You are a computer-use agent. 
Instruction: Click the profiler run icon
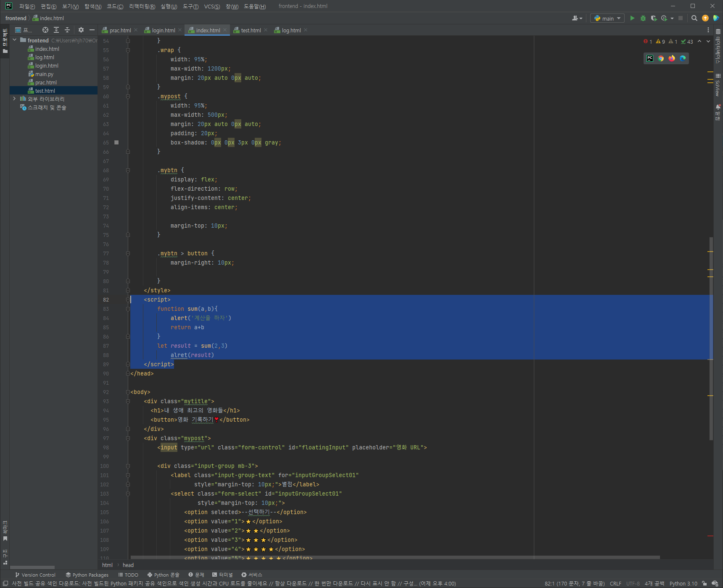coord(664,18)
